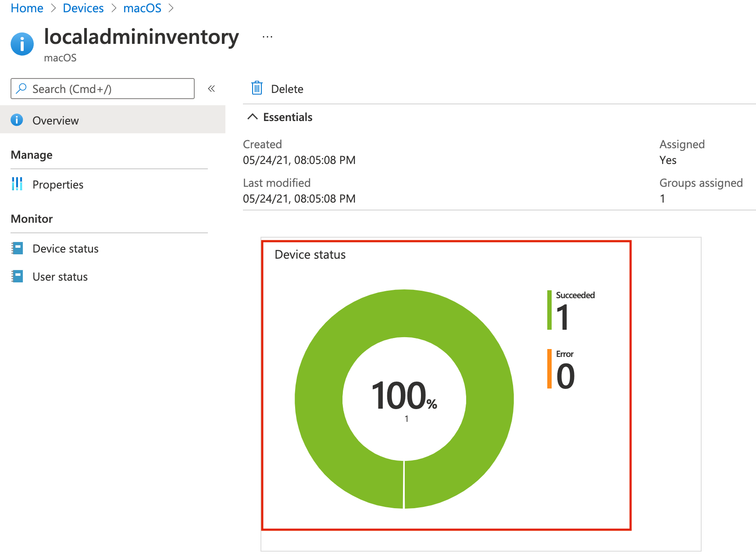
Task: Select the Overview info icon in sidebar
Action: [17, 120]
